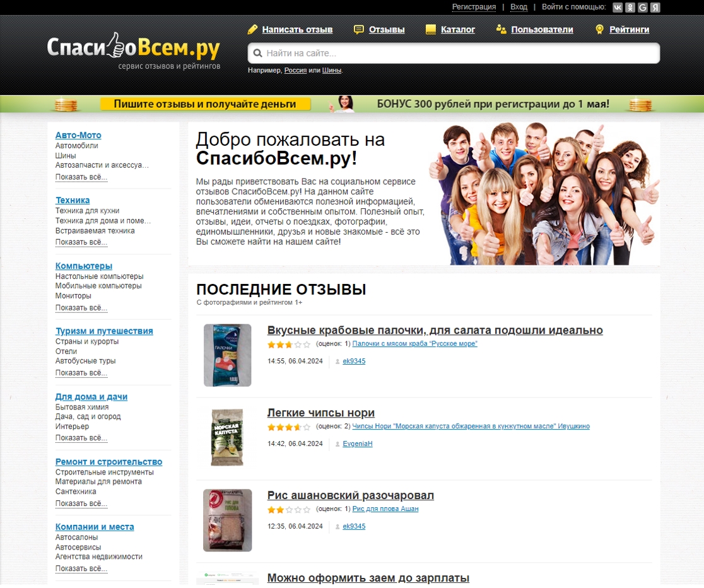Open EvgeniaH user profile
Screen dimensions: 704x588
click(x=358, y=444)
